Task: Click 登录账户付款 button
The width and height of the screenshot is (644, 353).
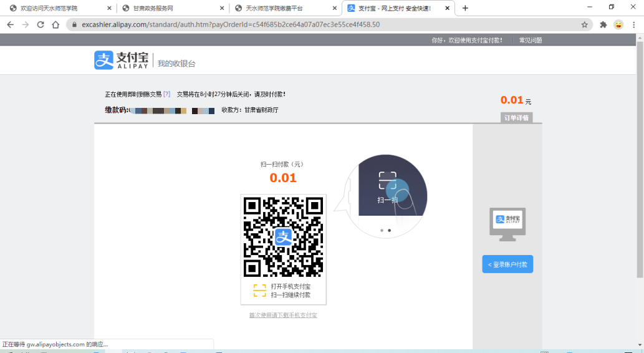Action: (x=507, y=264)
